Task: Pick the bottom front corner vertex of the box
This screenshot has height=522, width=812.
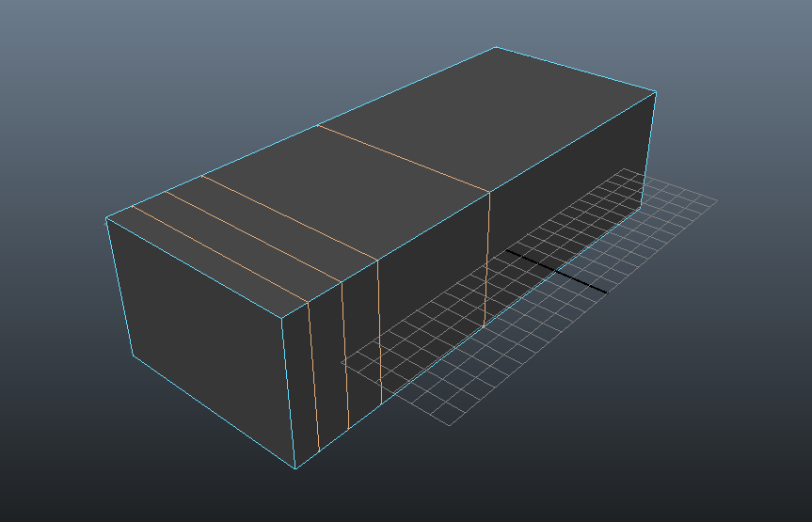Action: (295, 467)
